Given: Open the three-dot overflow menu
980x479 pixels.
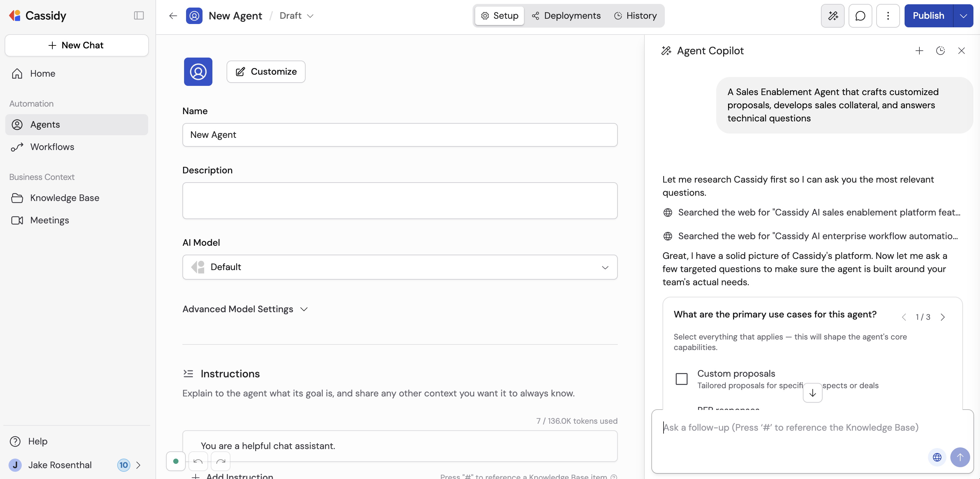Looking at the screenshot, I should pyautogui.click(x=888, y=15).
